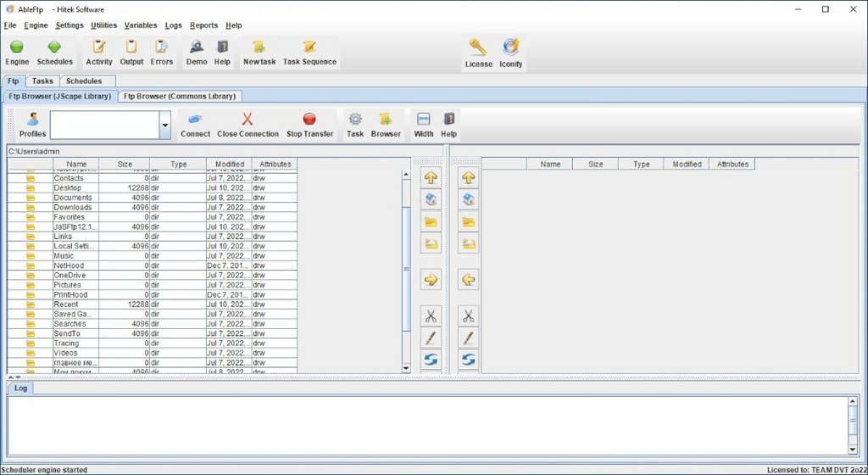Select the Desktop folder row

coord(153,187)
